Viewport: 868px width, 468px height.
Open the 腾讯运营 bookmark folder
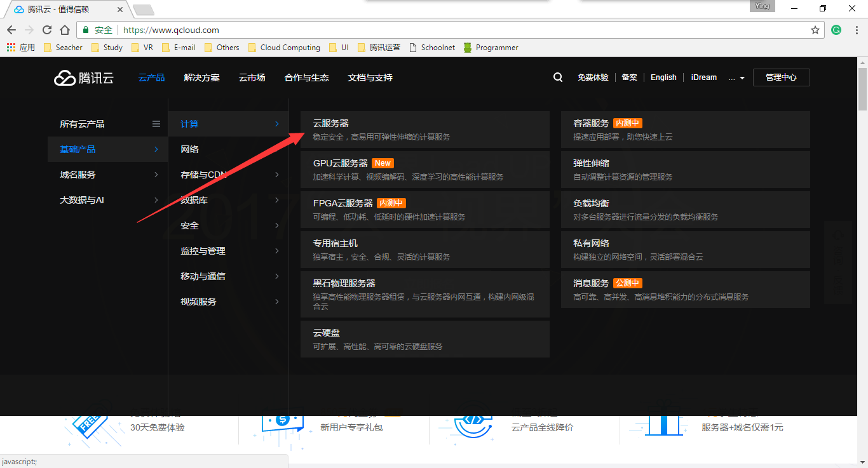point(379,48)
